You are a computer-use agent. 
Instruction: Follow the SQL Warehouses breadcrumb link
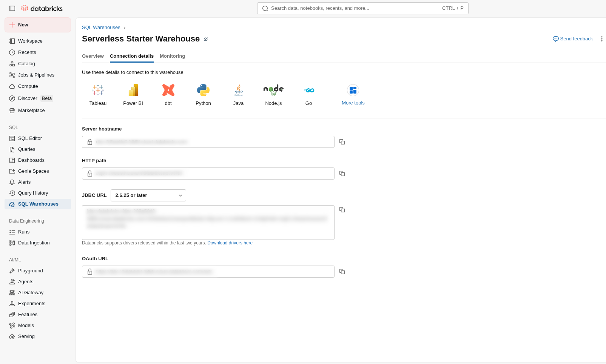click(101, 28)
